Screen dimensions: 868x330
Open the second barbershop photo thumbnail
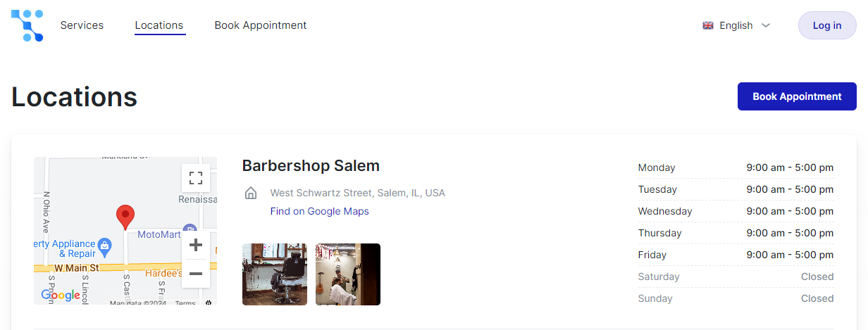pos(348,274)
